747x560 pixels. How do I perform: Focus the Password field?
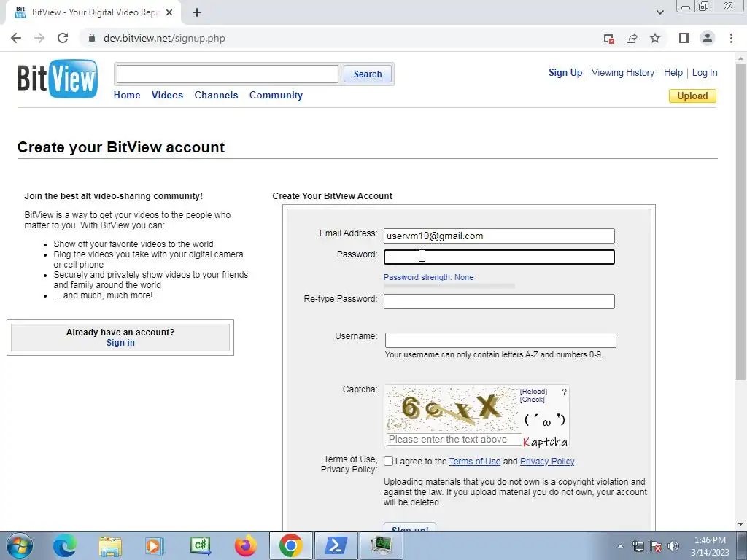coord(499,257)
